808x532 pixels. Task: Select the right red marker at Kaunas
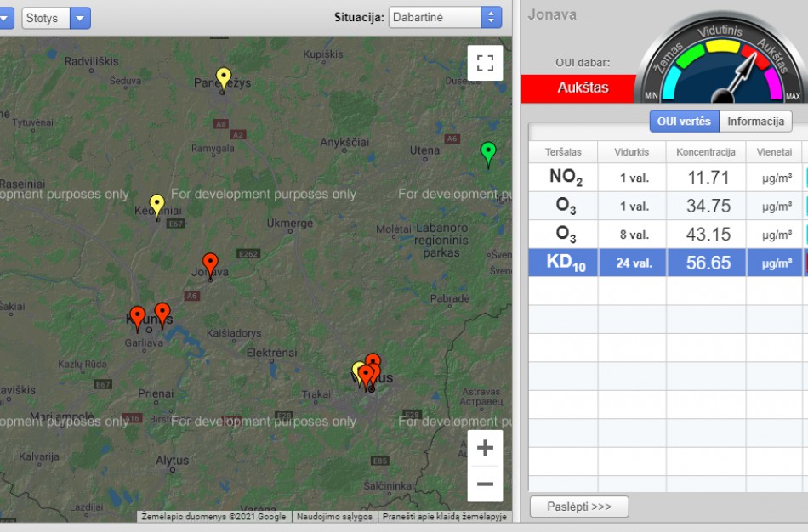pos(162,314)
